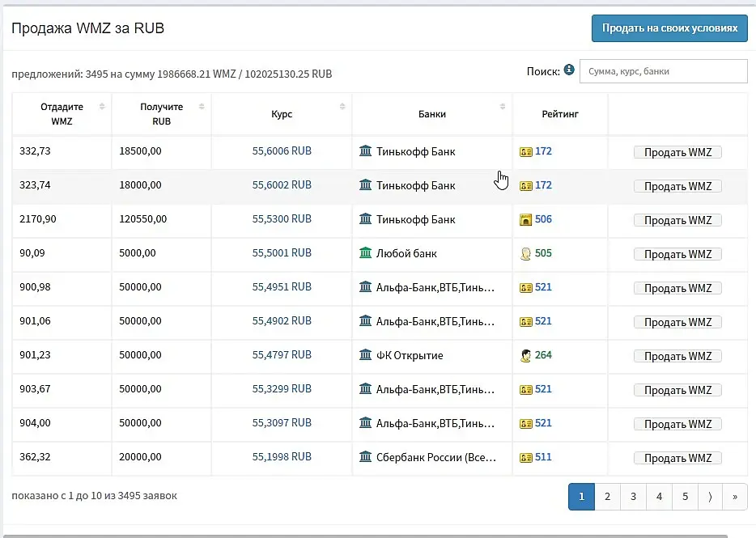Open rate link 55,1998 RUB
The height and width of the screenshot is (538, 756).
pyautogui.click(x=282, y=456)
